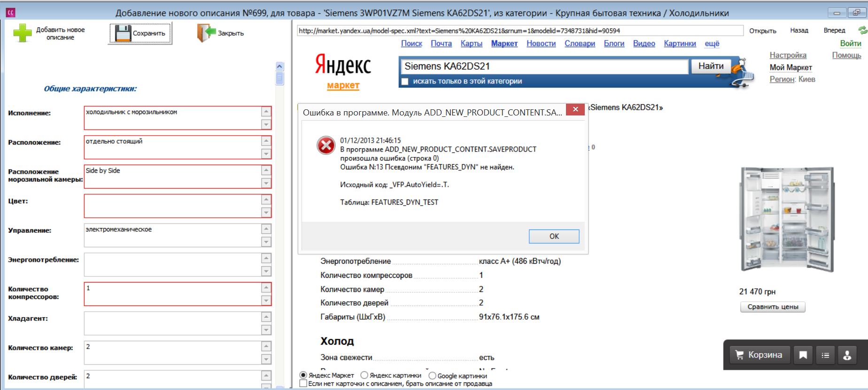868x390 pixels.
Task: Click the URL address field
Action: [x=520, y=31]
